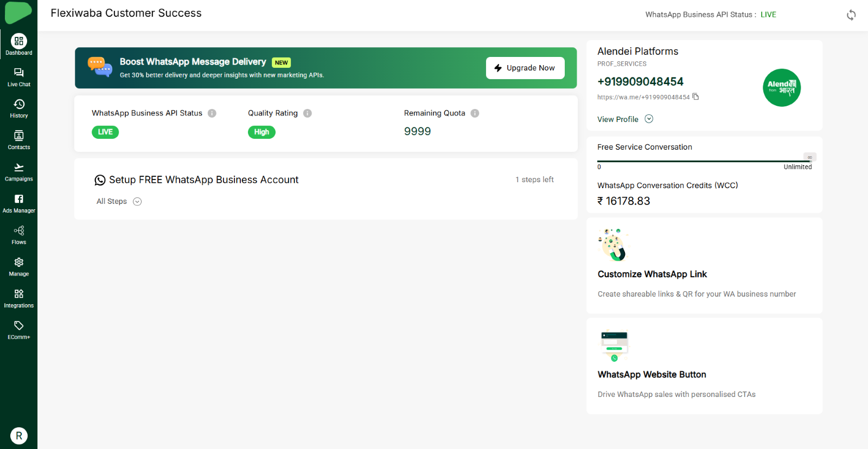868x449 pixels.
Task: Click the refresh sync icon
Action: pyautogui.click(x=851, y=15)
